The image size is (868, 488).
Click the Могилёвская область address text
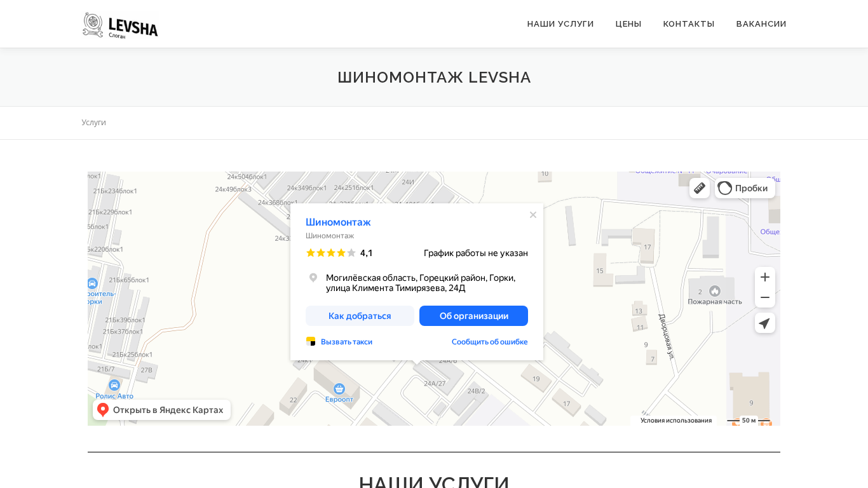(421, 283)
